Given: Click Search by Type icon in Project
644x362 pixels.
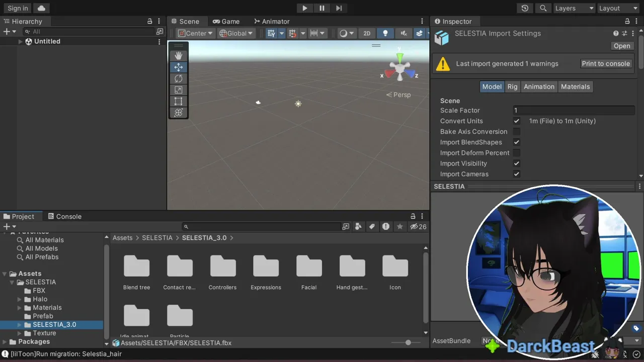Looking at the screenshot, I should coord(358,227).
